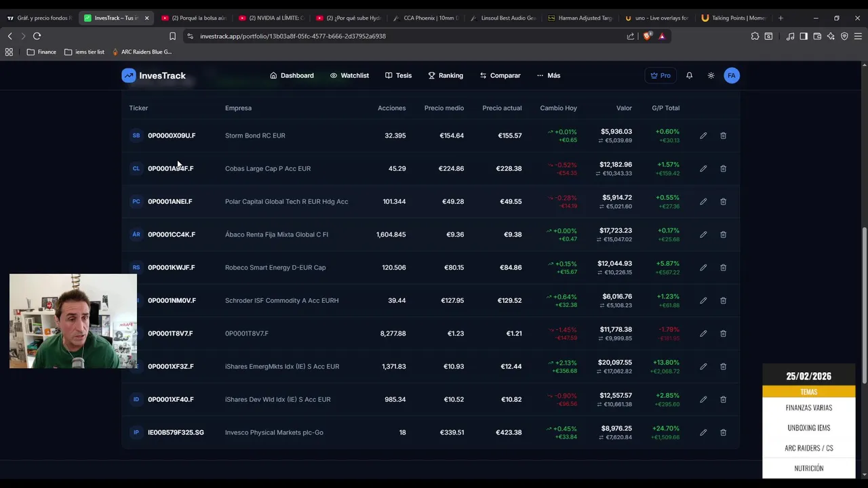Screen dimensions: 868x488
Task: Edit the iShares Dev Wld Idx row
Action: coord(703,399)
